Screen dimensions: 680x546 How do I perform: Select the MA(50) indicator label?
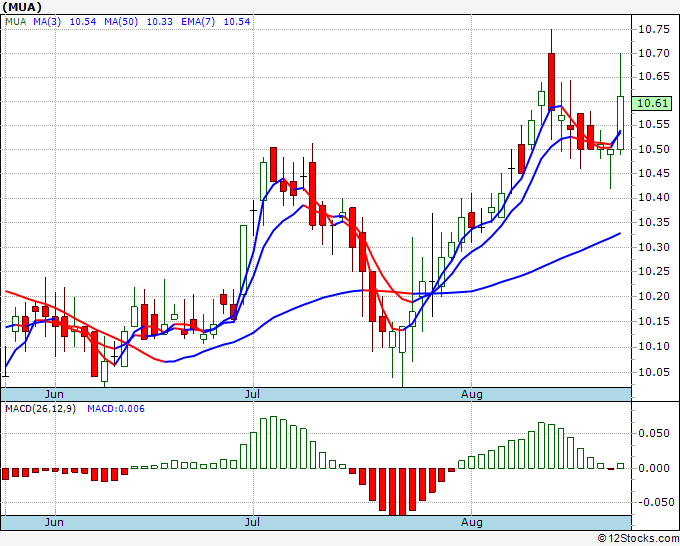click(x=121, y=22)
